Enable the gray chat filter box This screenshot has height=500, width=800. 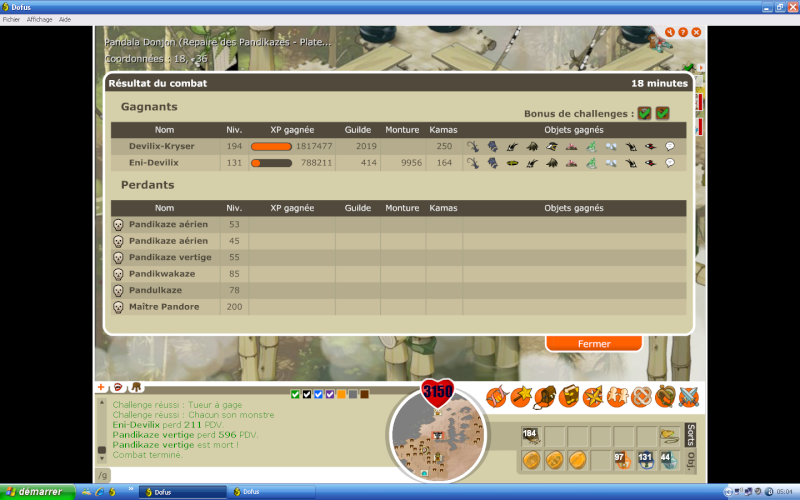(x=353, y=394)
